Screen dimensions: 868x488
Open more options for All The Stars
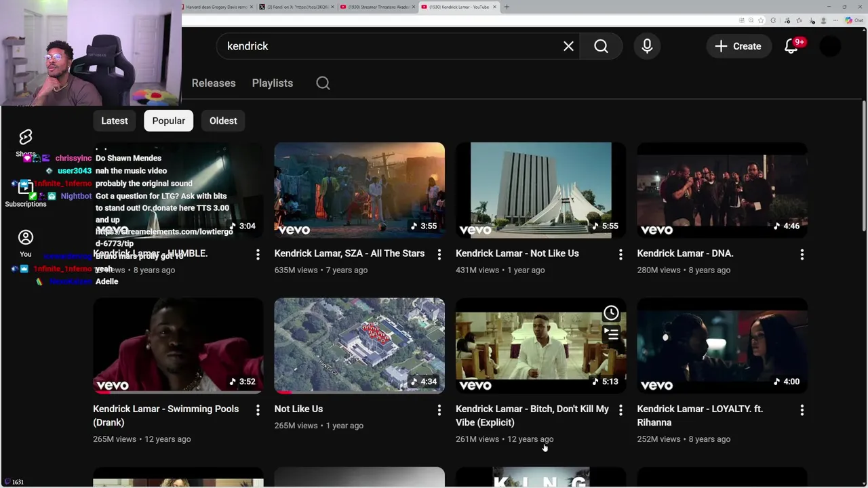click(439, 254)
